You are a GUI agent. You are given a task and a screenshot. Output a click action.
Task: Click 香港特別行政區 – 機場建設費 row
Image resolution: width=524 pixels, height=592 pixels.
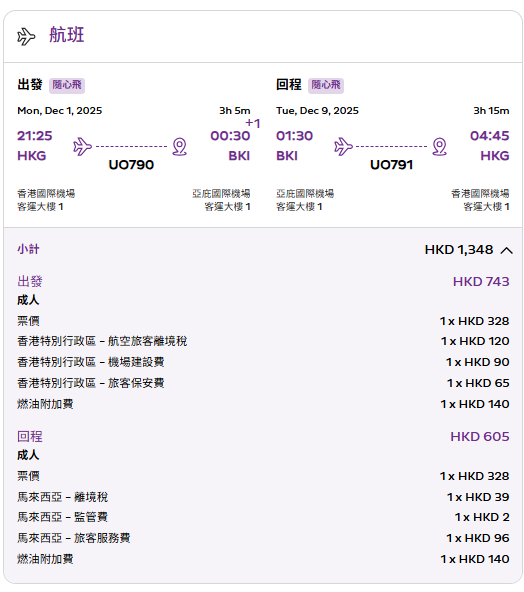263,362
